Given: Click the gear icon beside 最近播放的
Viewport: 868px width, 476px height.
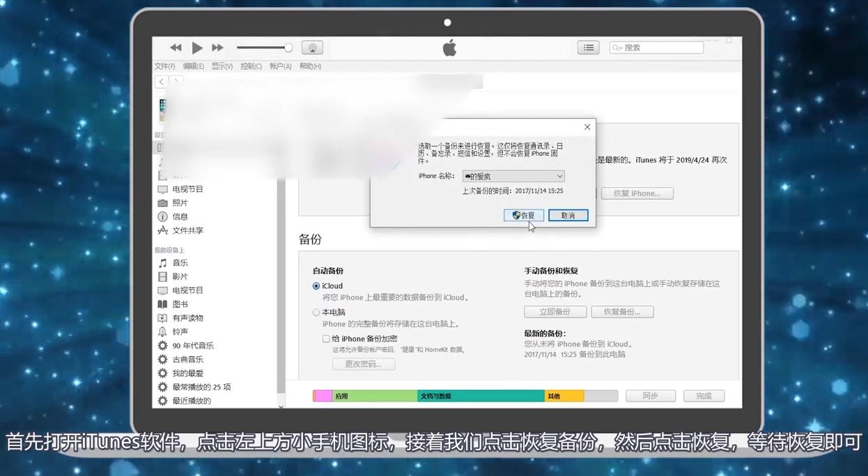Looking at the screenshot, I should [162, 401].
